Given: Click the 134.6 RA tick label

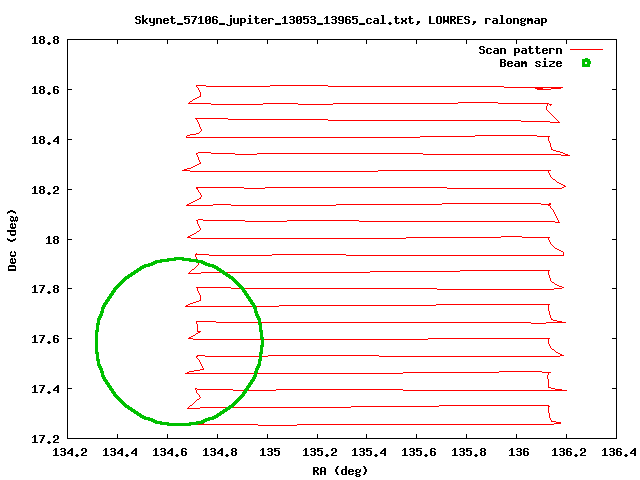Looking at the screenshot, I should (170, 452).
